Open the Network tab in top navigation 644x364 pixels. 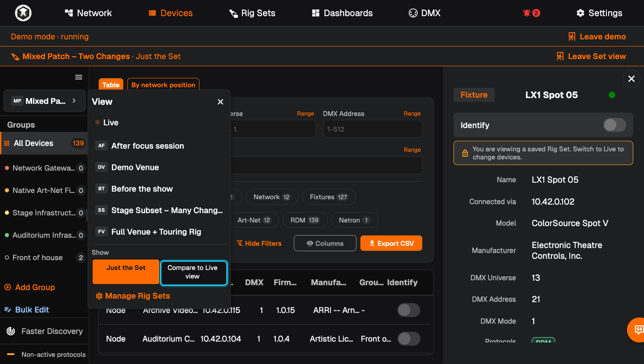(x=88, y=13)
